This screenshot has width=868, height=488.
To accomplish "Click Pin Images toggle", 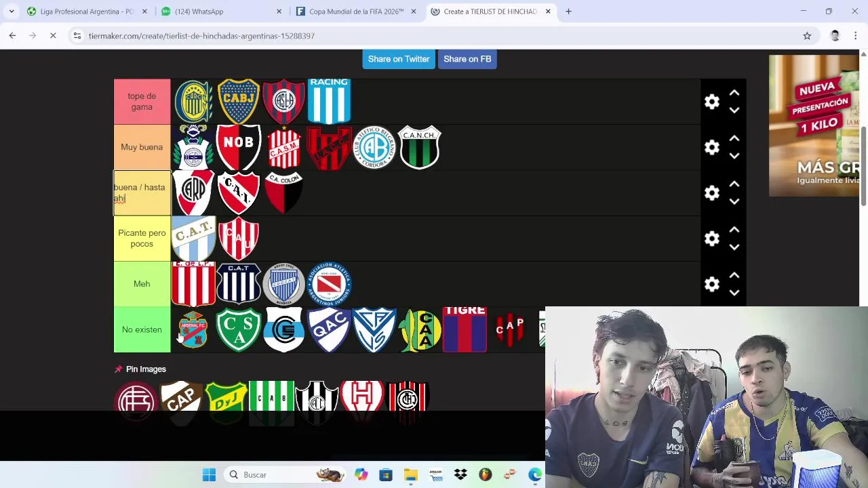I will click(x=140, y=369).
